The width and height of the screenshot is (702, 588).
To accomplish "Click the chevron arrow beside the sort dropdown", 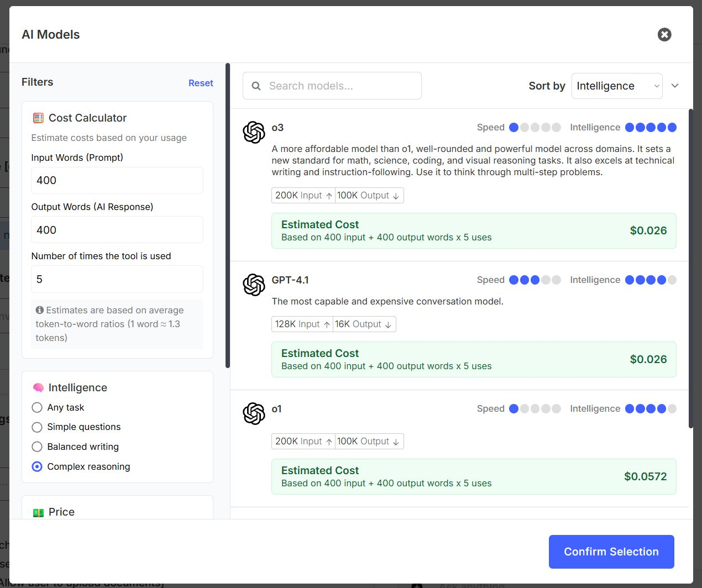I will (674, 86).
